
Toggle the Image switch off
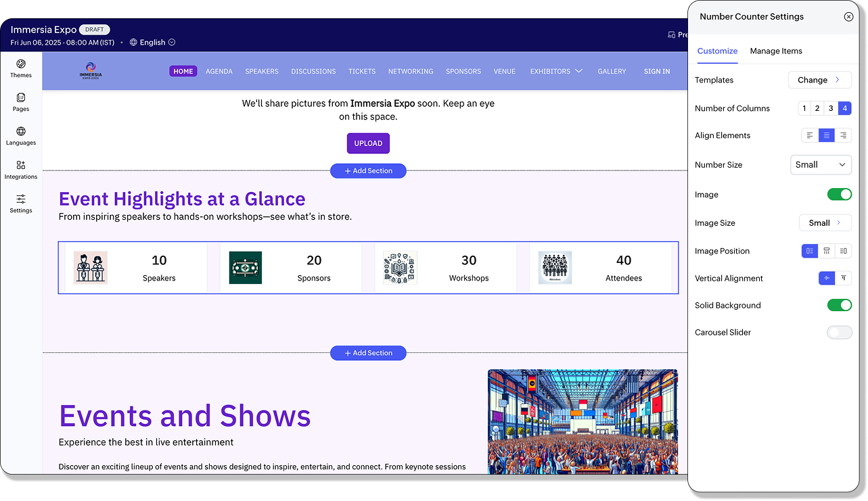pyautogui.click(x=840, y=195)
